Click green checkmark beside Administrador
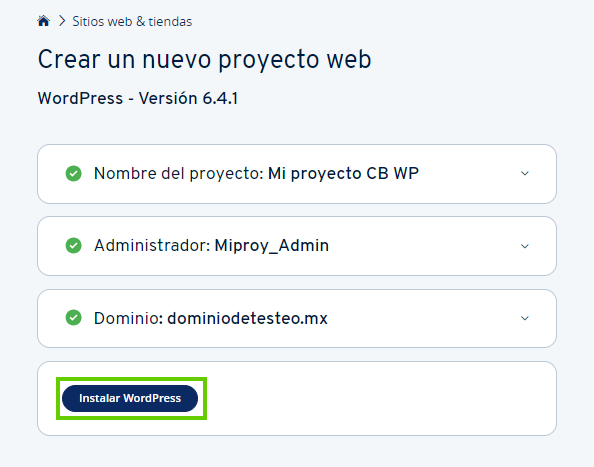 [73, 245]
